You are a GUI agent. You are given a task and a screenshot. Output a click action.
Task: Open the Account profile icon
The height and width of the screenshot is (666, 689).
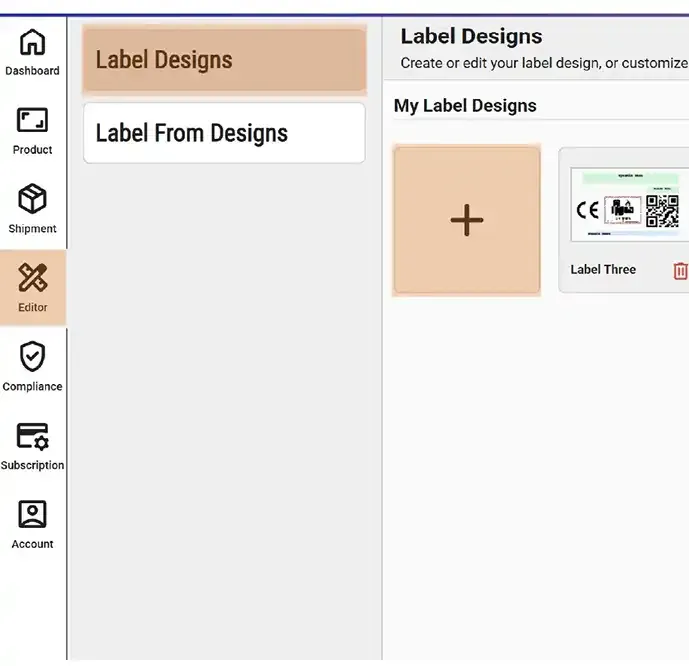[x=33, y=514]
